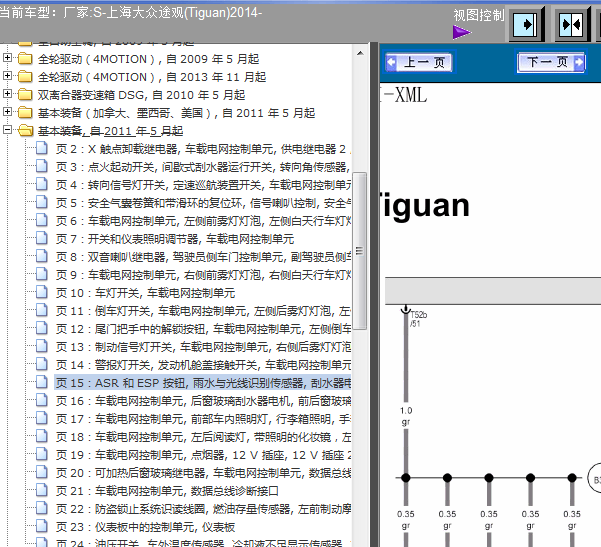
Task: Click document icon beside 页 14
Action: pyautogui.click(x=42, y=364)
